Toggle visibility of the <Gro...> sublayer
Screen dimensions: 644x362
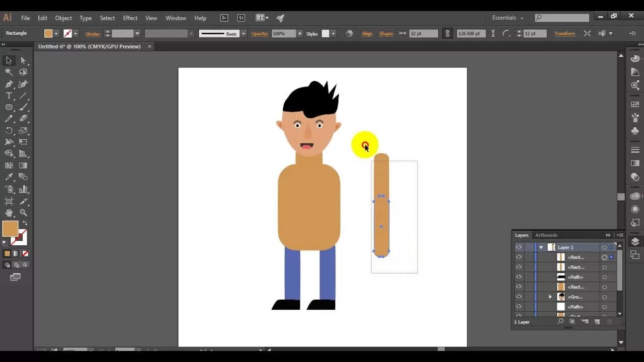pos(519,297)
